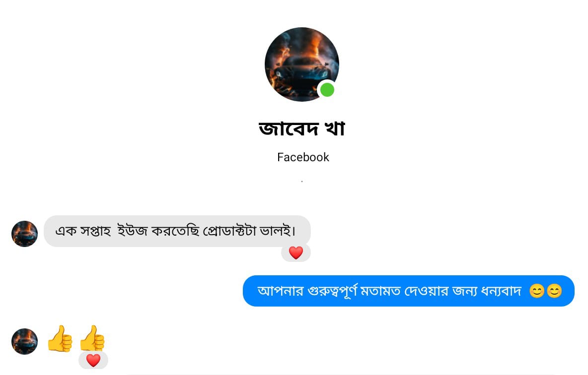Click the heart reaction under the review message
Viewport: 588px width, 375px height.
296,253
